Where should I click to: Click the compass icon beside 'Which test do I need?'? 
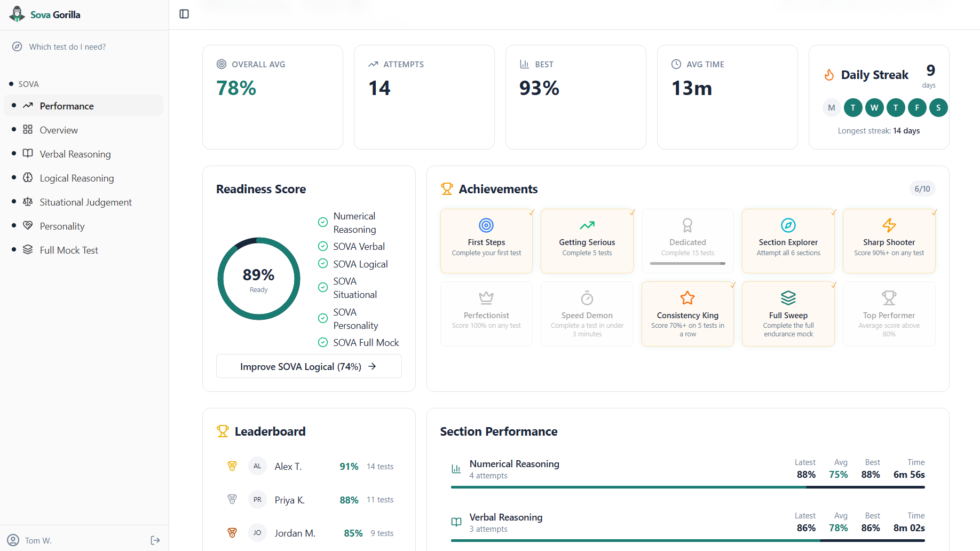point(18,46)
